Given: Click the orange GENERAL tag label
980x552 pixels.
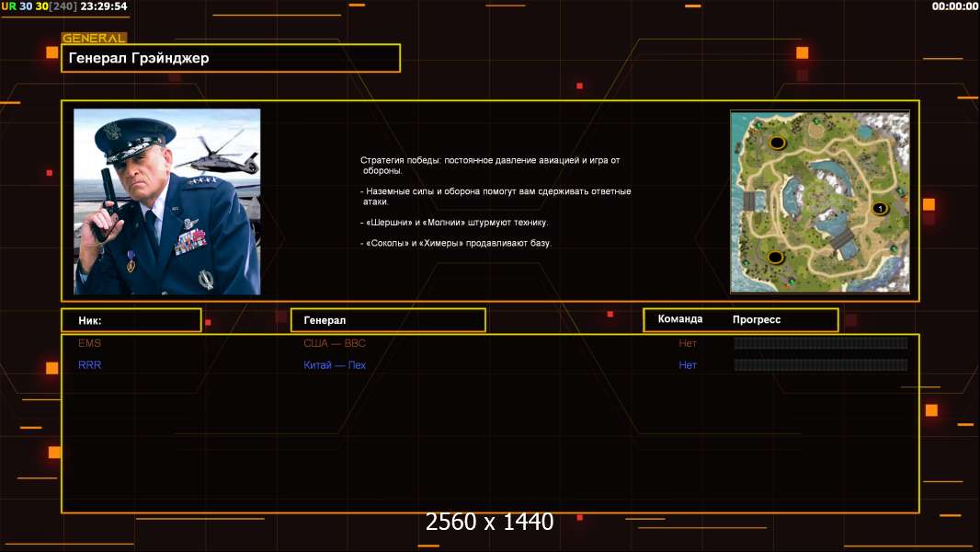Looking at the screenshot, I should (x=94, y=39).
